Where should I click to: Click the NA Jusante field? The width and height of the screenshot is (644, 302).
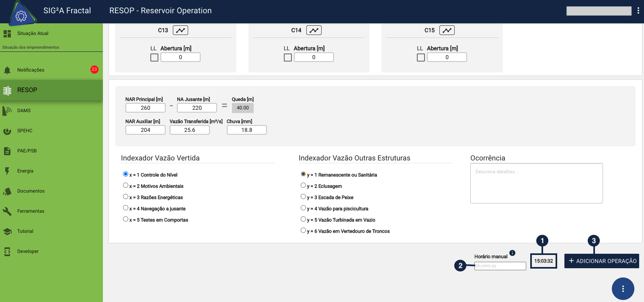(197, 108)
